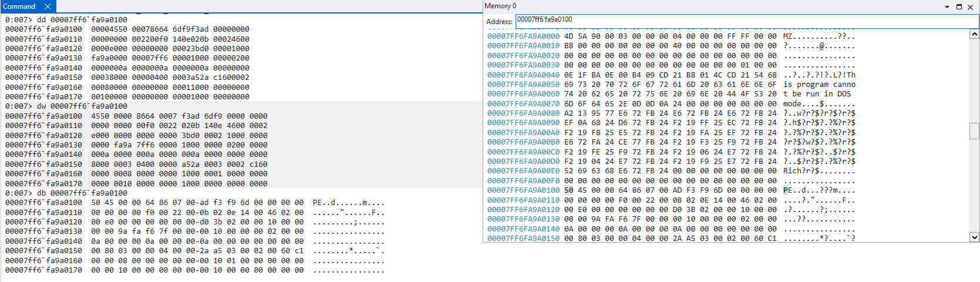Image resolution: width=980 pixels, height=282 pixels.
Task: Click the 'PE..d' ASCII text in command output
Action: [x=324, y=203]
